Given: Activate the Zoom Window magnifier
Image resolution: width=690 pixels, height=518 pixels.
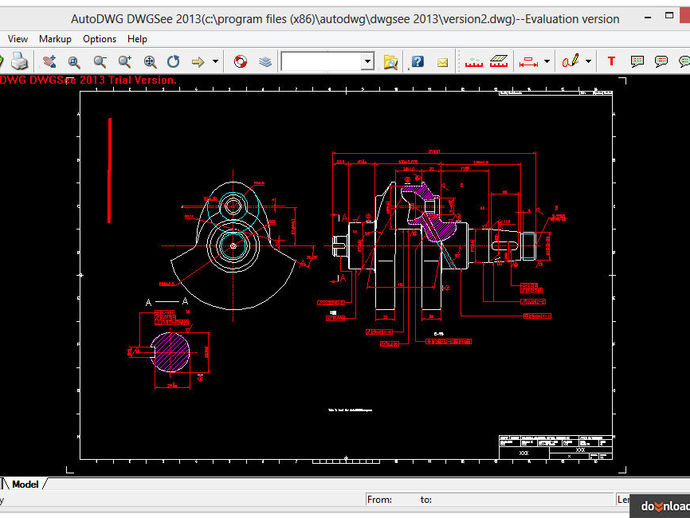Looking at the screenshot, I should [x=74, y=62].
